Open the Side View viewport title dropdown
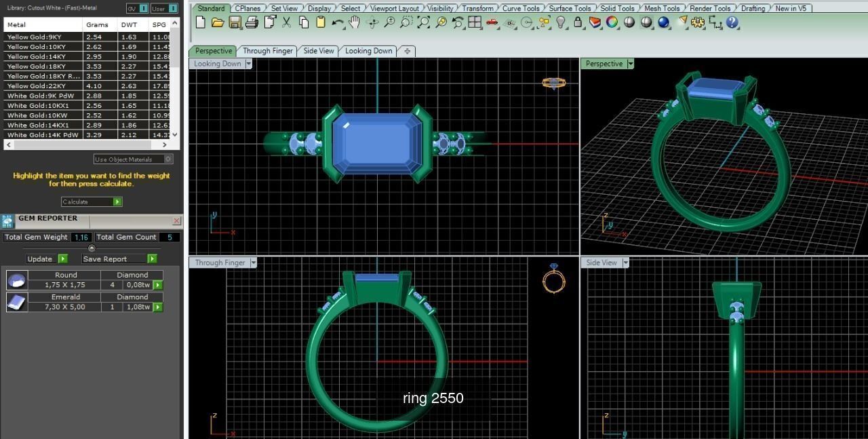This screenshot has width=868, height=439. 625,263
